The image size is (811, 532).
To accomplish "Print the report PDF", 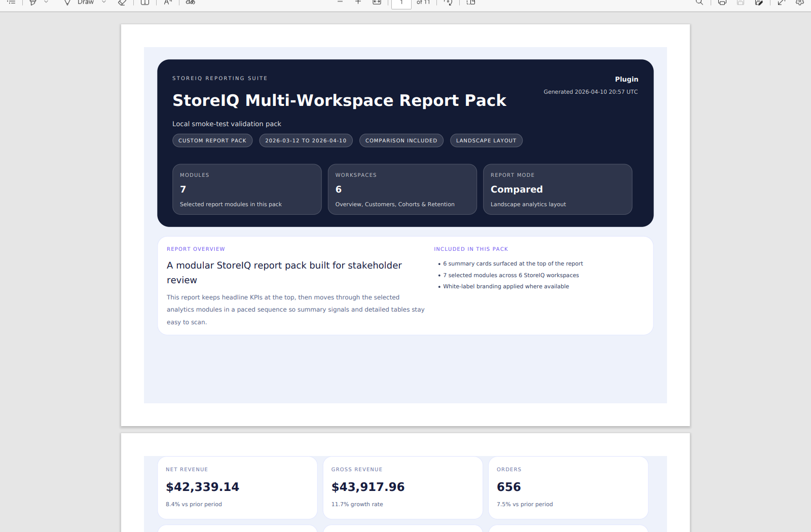I will [722, 2].
